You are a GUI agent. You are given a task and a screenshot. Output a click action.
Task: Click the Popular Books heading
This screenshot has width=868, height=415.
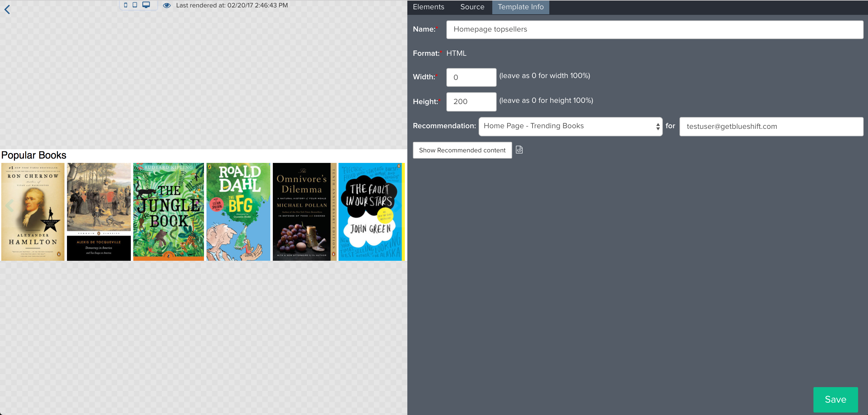[34, 155]
